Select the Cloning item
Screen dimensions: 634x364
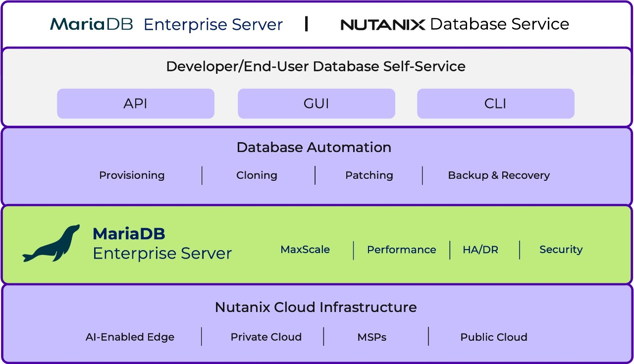click(x=257, y=175)
